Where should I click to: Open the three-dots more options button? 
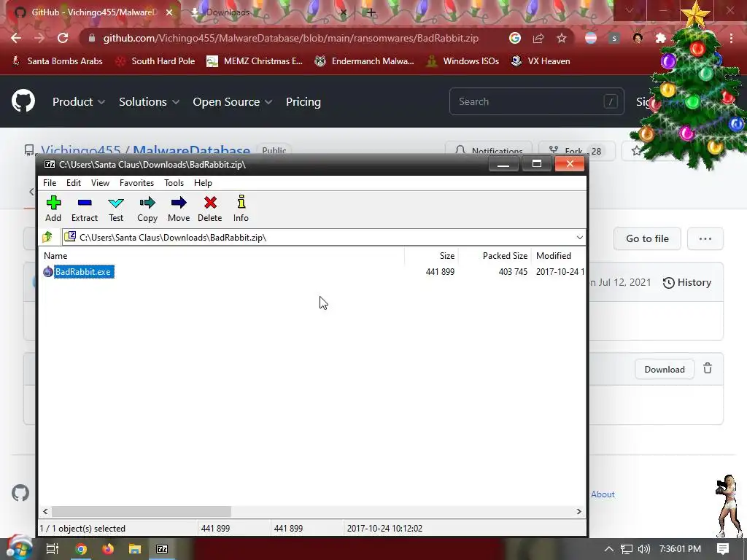point(705,238)
